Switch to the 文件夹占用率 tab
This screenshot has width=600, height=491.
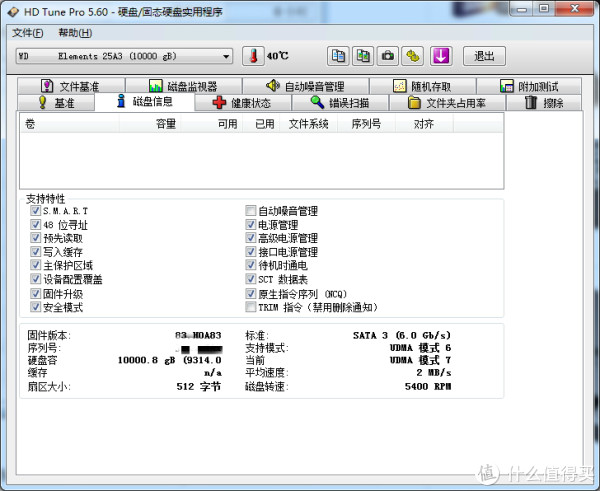tap(447, 103)
